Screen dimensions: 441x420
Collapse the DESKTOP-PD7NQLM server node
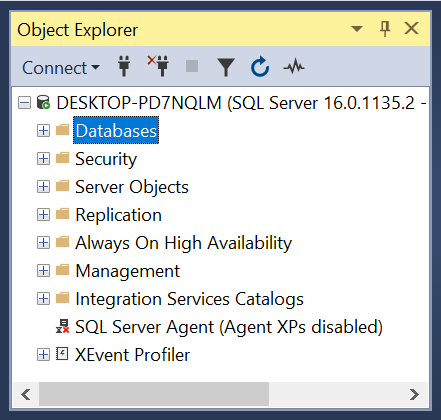point(24,103)
